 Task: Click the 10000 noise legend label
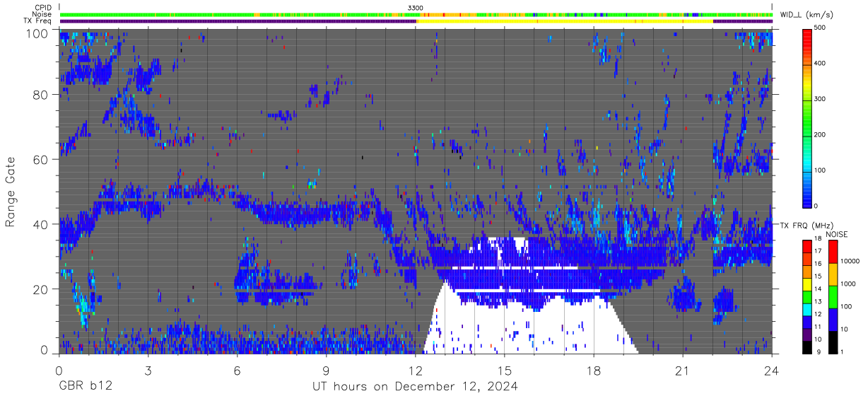[x=851, y=262]
